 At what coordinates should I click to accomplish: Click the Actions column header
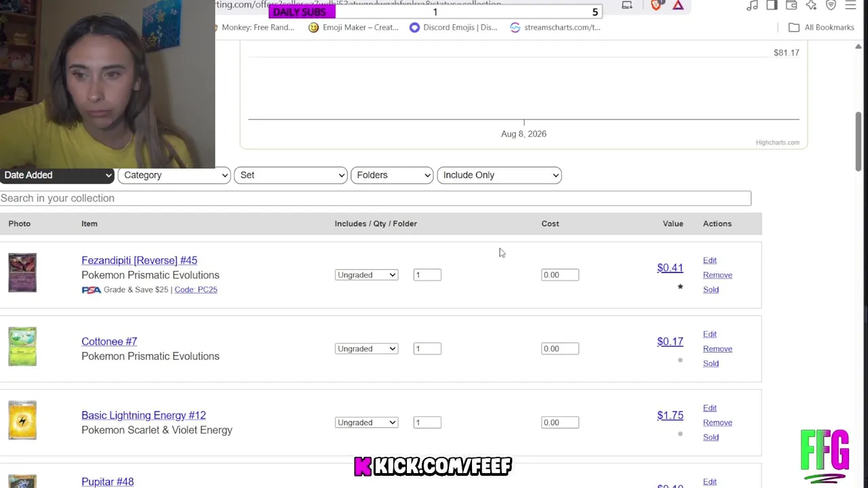pos(717,224)
